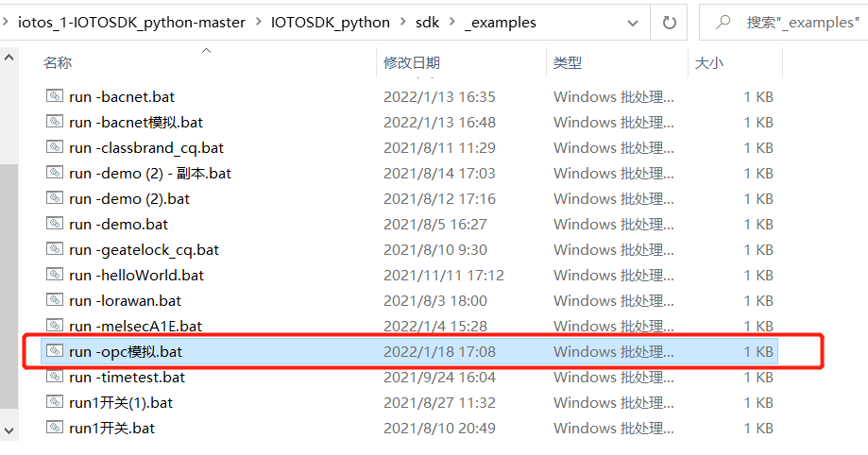Select the file run -demo.bat

click(118, 224)
